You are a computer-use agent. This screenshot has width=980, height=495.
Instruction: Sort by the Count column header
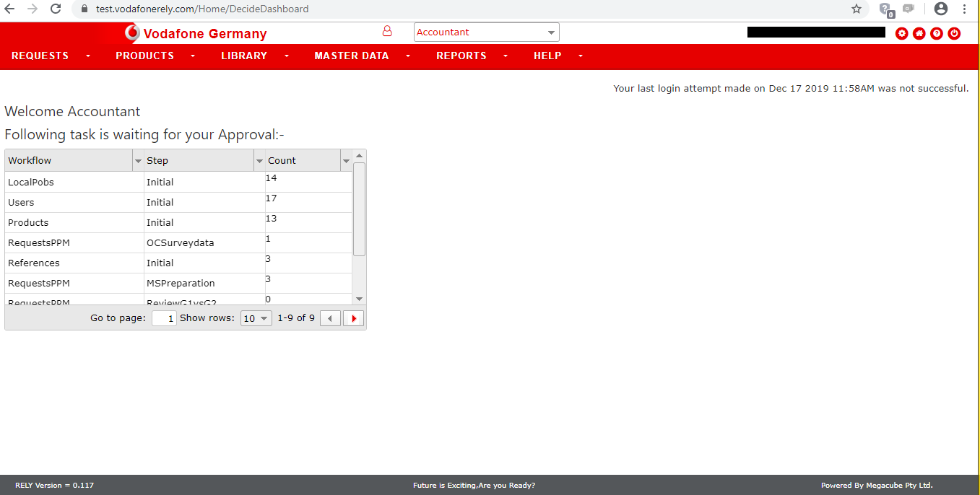(x=303, y=161)
